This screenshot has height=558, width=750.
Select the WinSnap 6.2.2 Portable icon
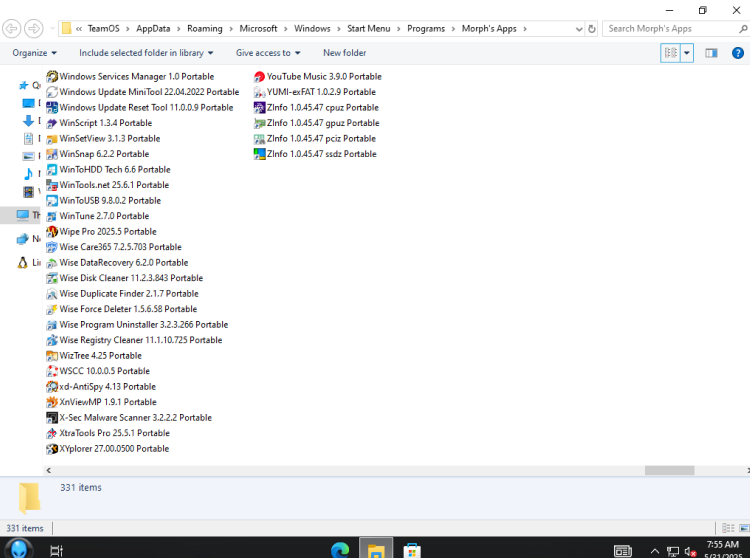(x=52, y=154)
